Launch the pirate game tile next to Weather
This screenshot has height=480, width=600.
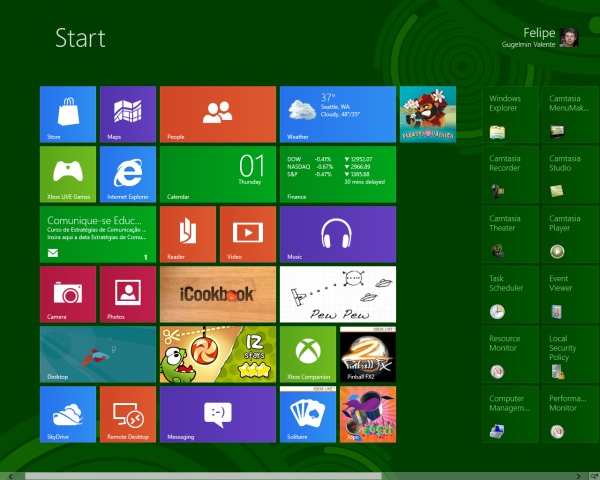428,114
